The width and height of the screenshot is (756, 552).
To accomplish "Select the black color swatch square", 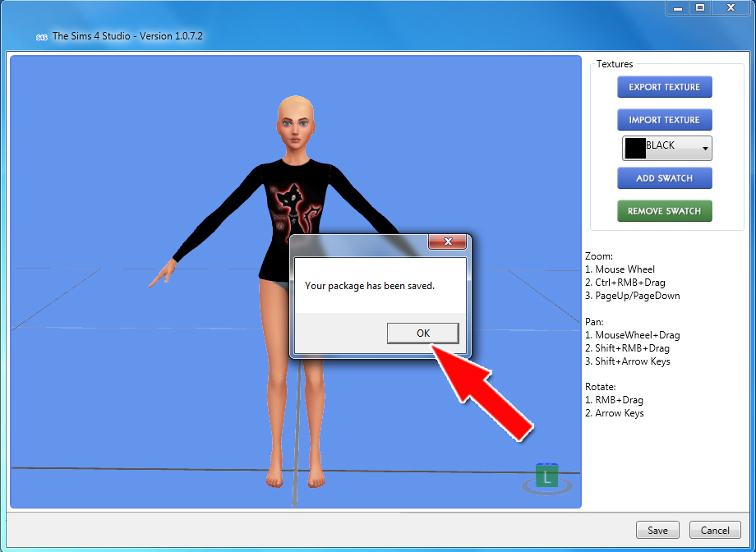I will click(x=635, y=149).
